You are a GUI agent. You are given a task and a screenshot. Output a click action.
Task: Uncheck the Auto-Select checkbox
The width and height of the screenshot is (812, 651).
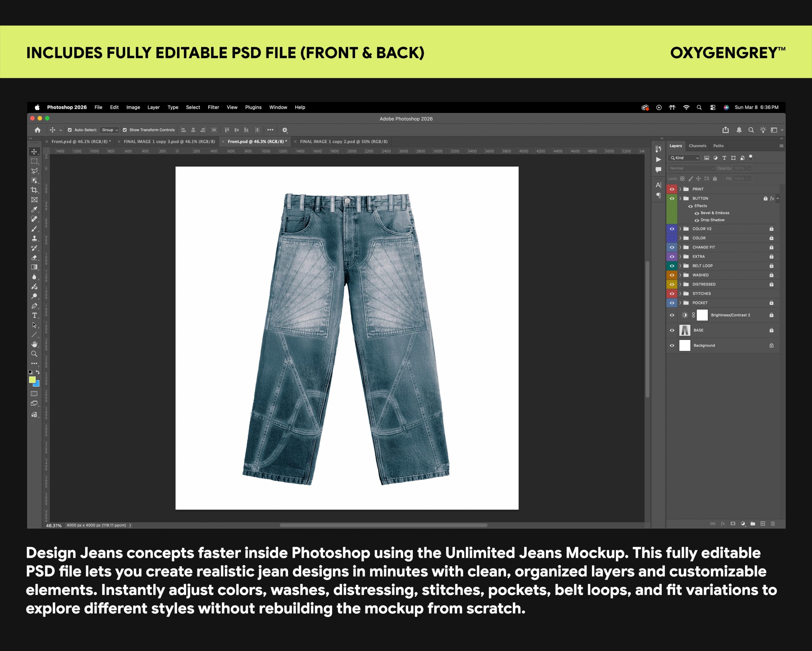pos(70,130)
